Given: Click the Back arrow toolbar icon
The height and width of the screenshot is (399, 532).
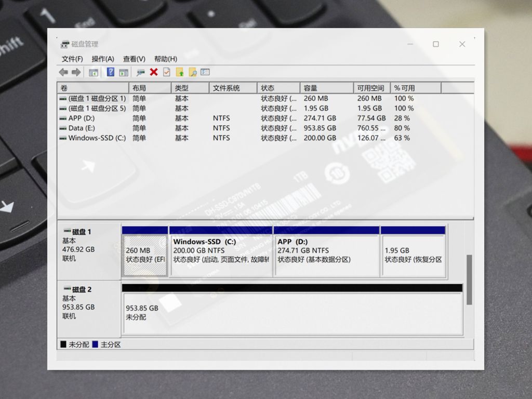Looking at the screenshot, I should 63,72.
